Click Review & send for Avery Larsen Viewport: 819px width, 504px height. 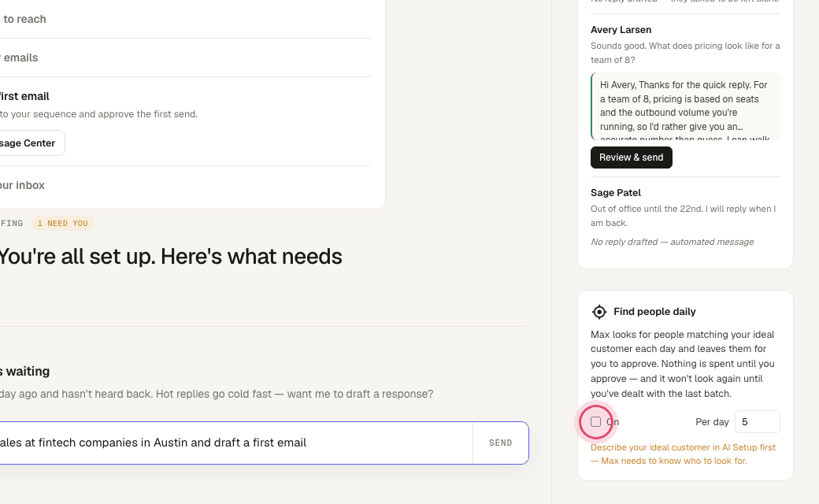[x=631, y=157]
